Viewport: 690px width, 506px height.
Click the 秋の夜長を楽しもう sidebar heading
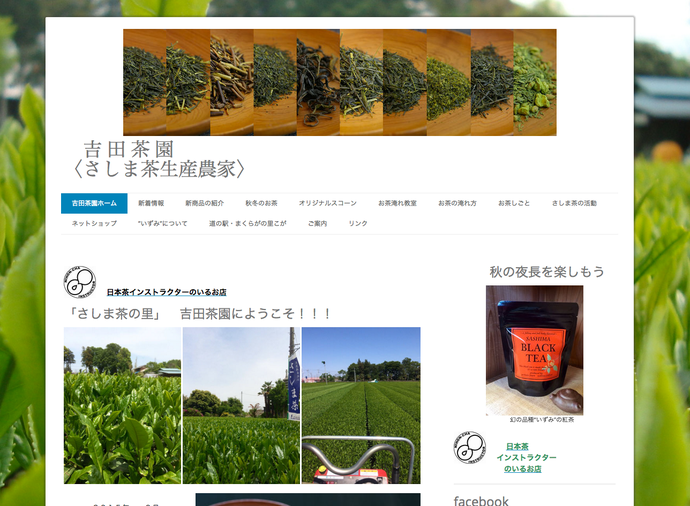[x=547, y=271]
